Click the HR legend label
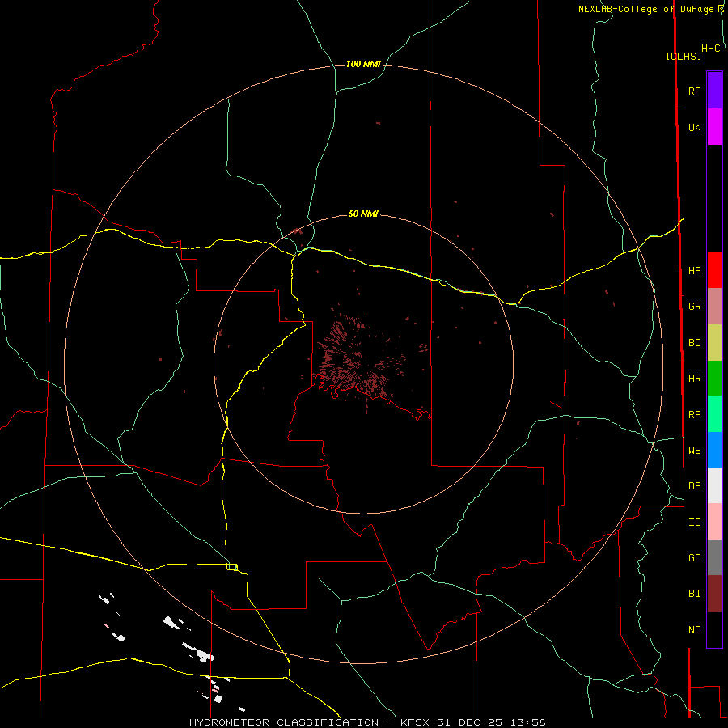This screenshot has width=728, height=728. 694,379
